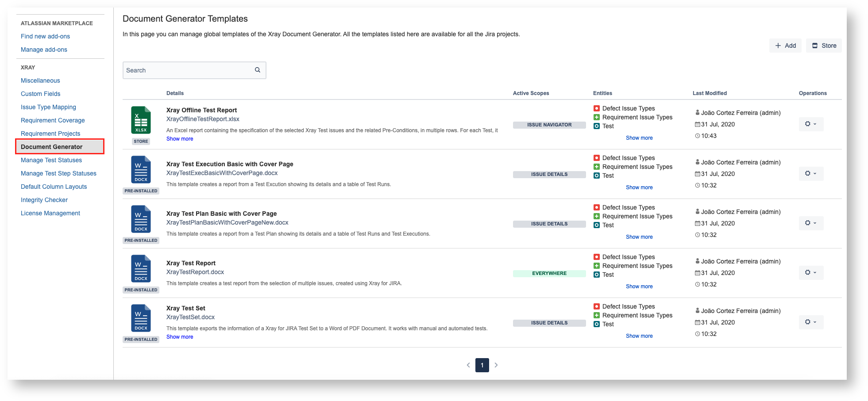Click the Add template button
This screenshot has width=868, height=401.
click(x=785, y=46)
